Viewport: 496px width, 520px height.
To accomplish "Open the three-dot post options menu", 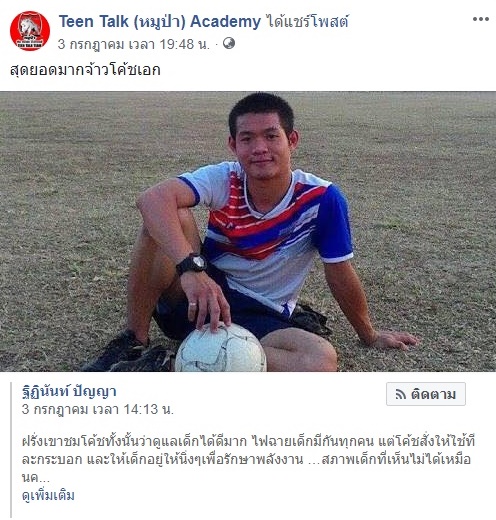I will pos(481,19).
